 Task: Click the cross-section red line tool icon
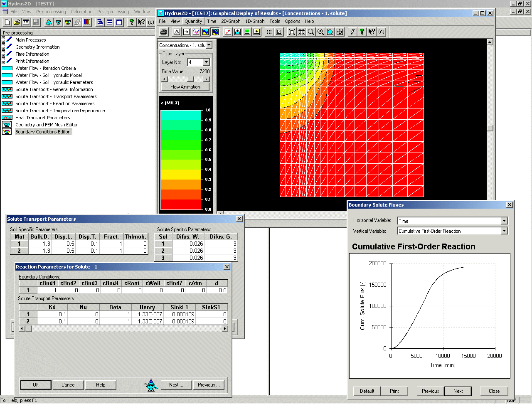pos(228,32)
